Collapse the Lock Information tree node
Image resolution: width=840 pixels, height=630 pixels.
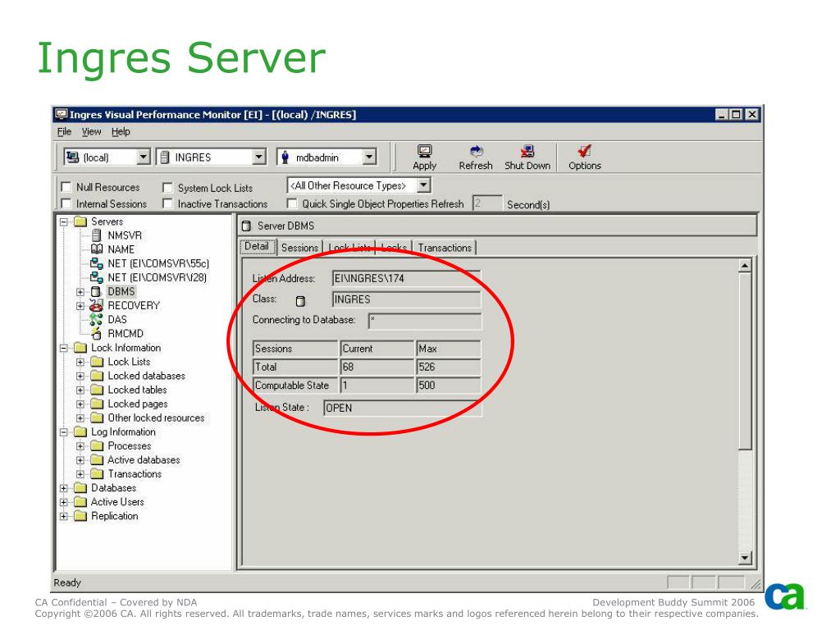[x=64, y=348]
